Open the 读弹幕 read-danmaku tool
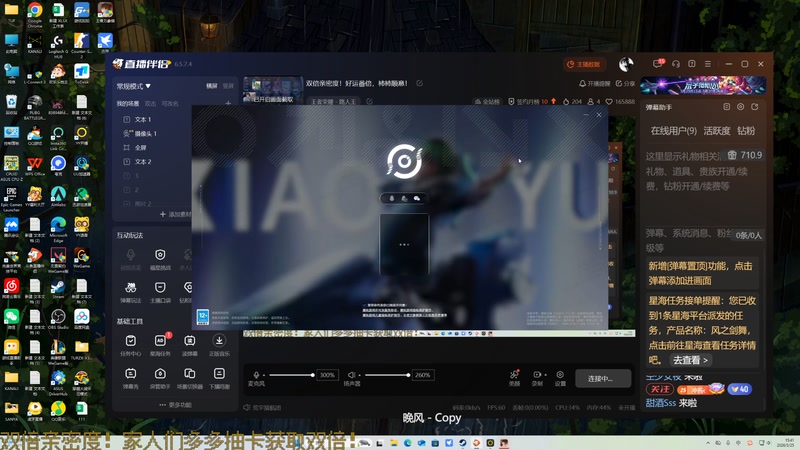Image resolution: width=800 pixels, height=450 pixels. click(x=190, y=345)
